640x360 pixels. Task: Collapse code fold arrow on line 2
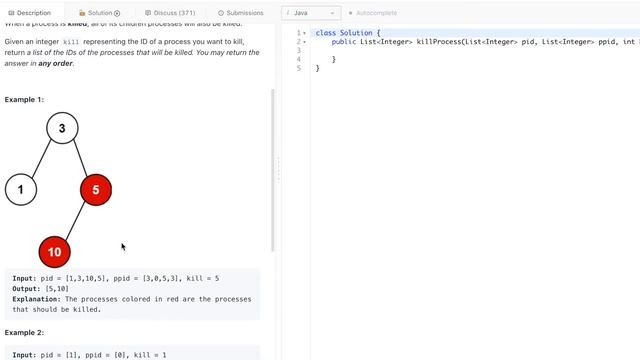click(x=304, y=42)
